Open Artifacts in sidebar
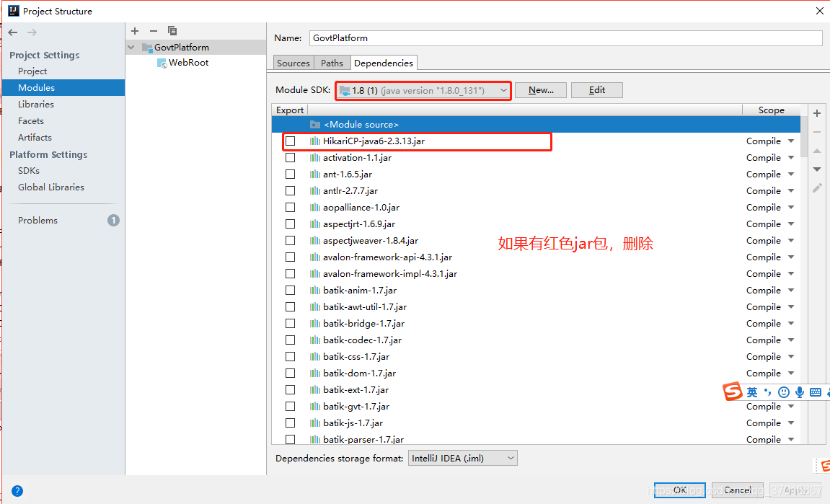The width and height of the screenshot is (830, 504). (35, 137)
